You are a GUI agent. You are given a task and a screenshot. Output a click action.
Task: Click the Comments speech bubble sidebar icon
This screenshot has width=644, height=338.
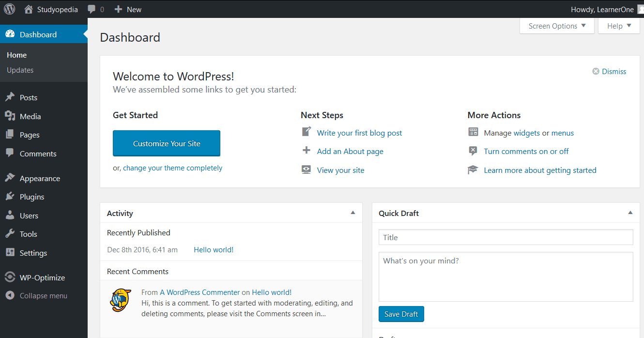click(x=11, y=154)
